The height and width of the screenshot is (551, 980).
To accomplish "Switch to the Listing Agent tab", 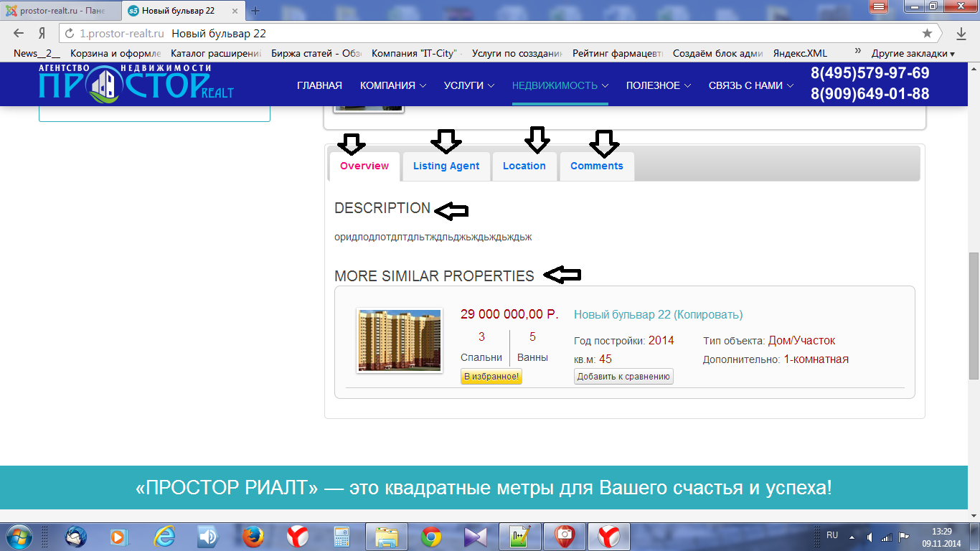I will pos(446,166).
